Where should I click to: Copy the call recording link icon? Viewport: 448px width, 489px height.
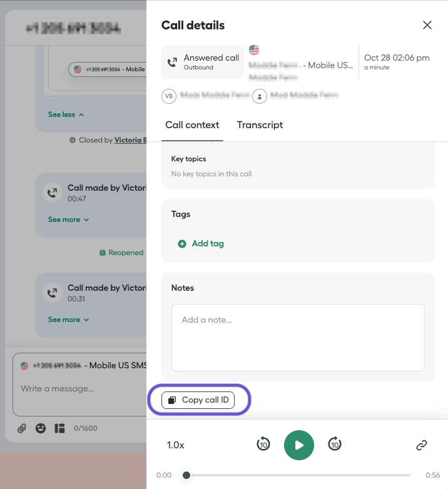point(422,445)
